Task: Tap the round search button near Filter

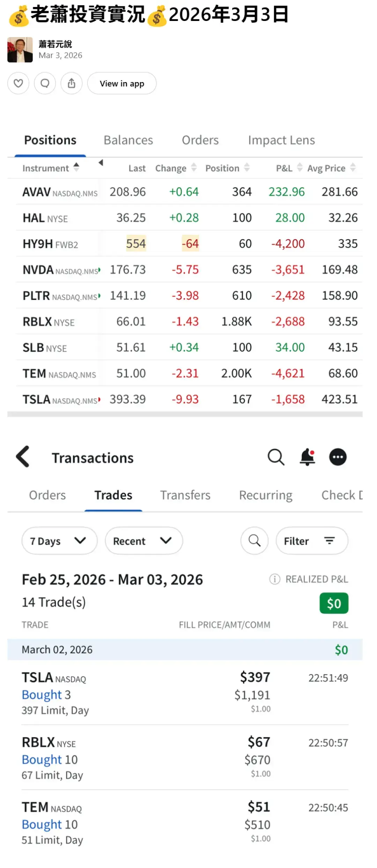Action: [254, 541]
